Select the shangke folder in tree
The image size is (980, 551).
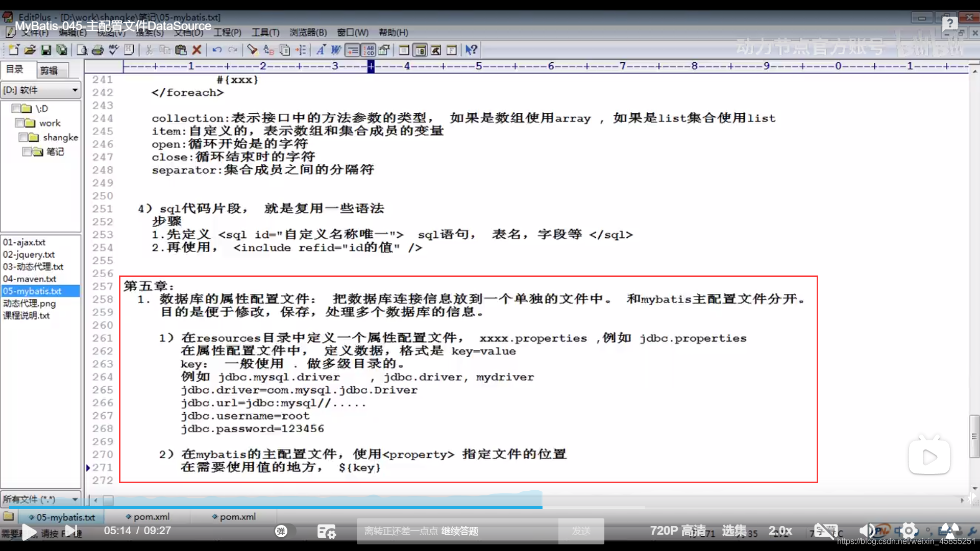pos(60,137)
